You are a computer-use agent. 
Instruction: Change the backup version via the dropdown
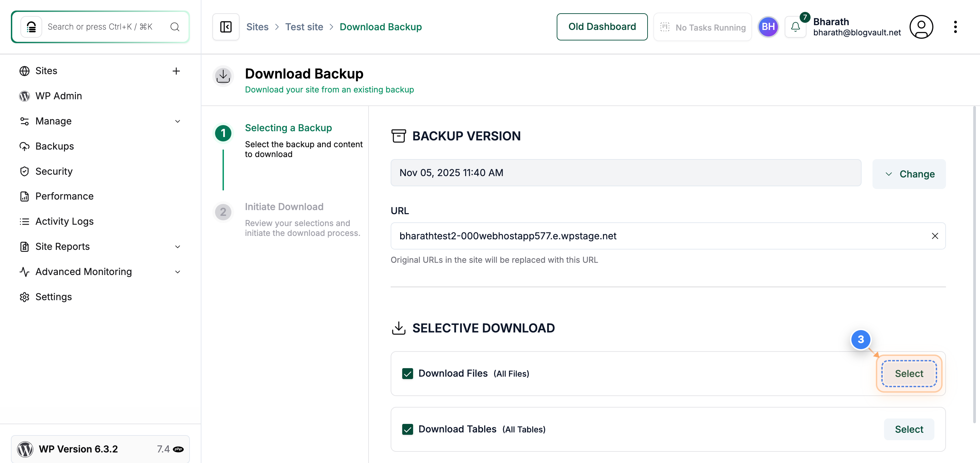[909, 174]
